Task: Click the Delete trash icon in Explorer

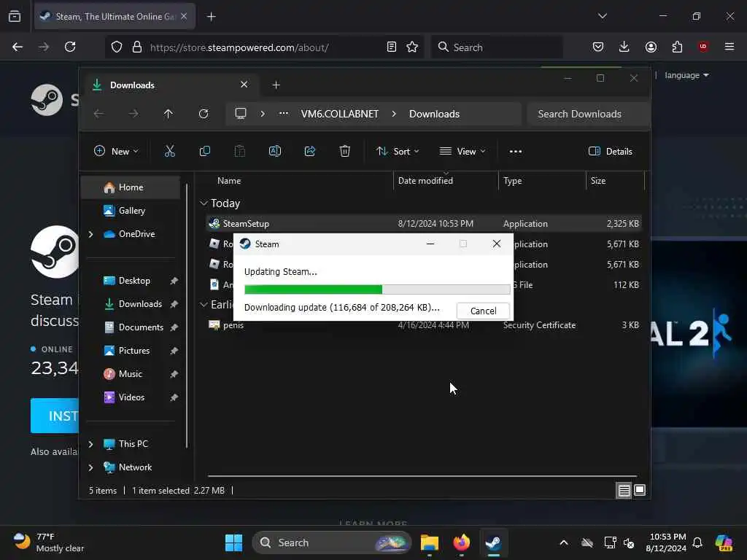Action: (x=345, y=152)
